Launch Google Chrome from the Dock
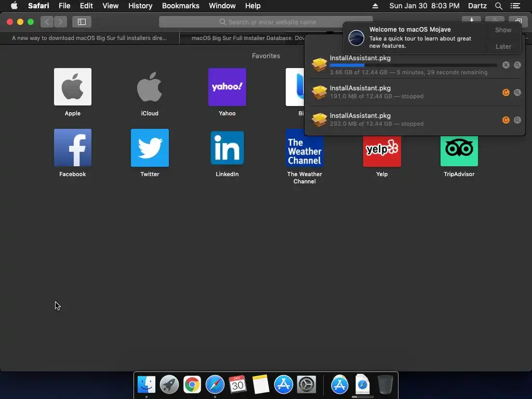Viewport: 532px width, 399px height. click(x=192, y=384)
